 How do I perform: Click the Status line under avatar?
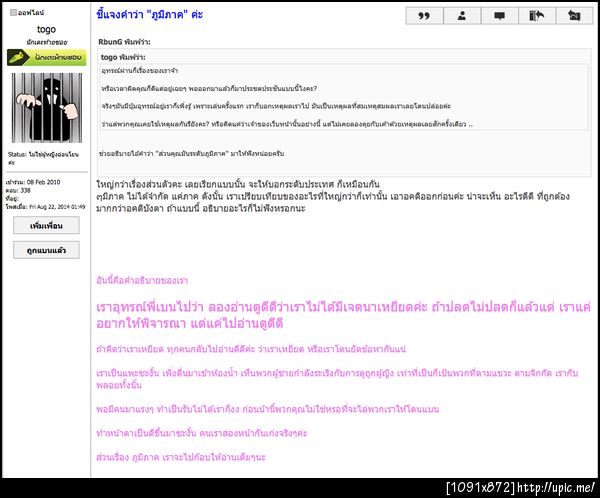click(43, 158)
